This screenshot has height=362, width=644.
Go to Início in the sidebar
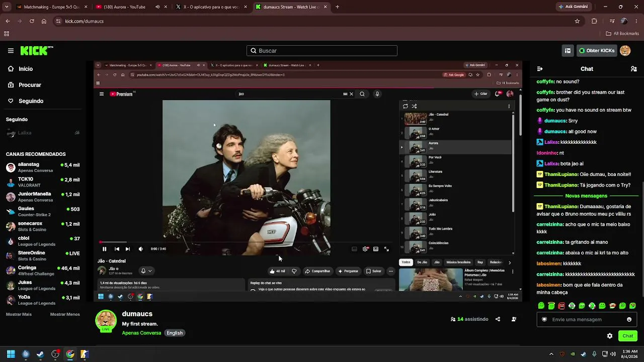pos(21,69)
